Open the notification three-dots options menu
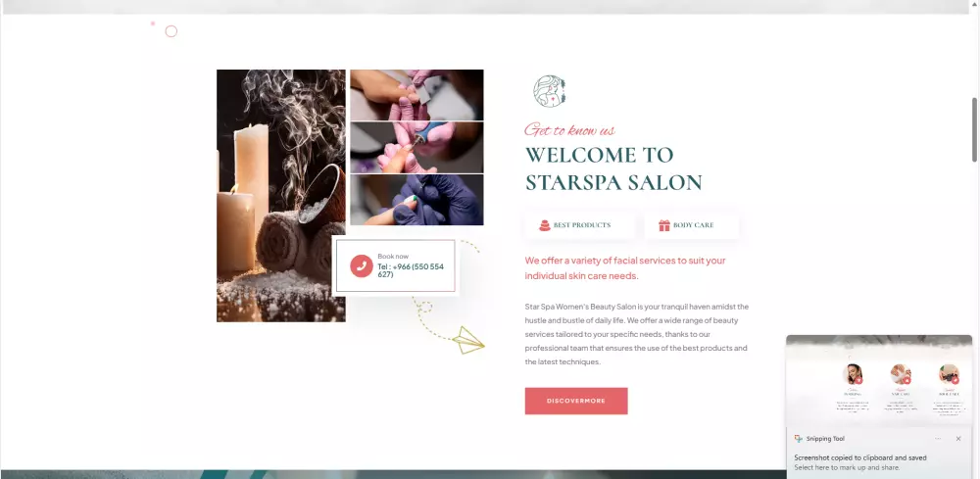 pos(938,439)
